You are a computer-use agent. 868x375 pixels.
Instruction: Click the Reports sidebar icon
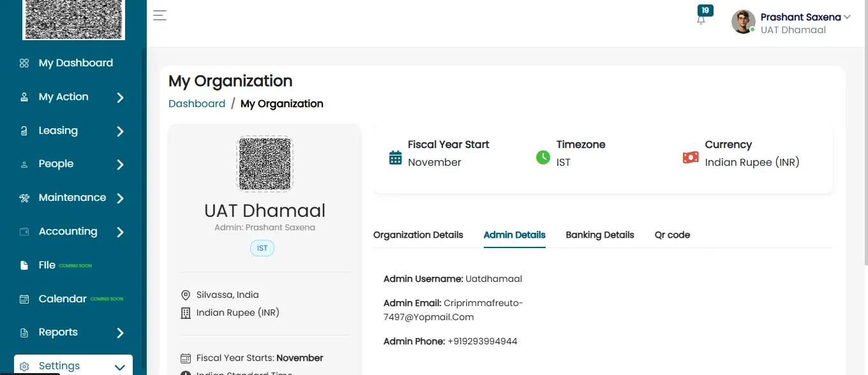click(x=24, y=333)
